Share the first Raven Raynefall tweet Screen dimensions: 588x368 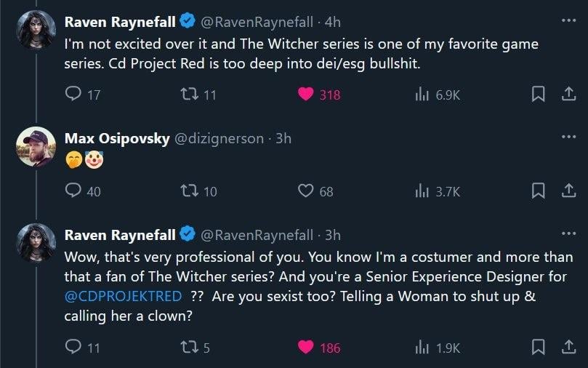568,95
